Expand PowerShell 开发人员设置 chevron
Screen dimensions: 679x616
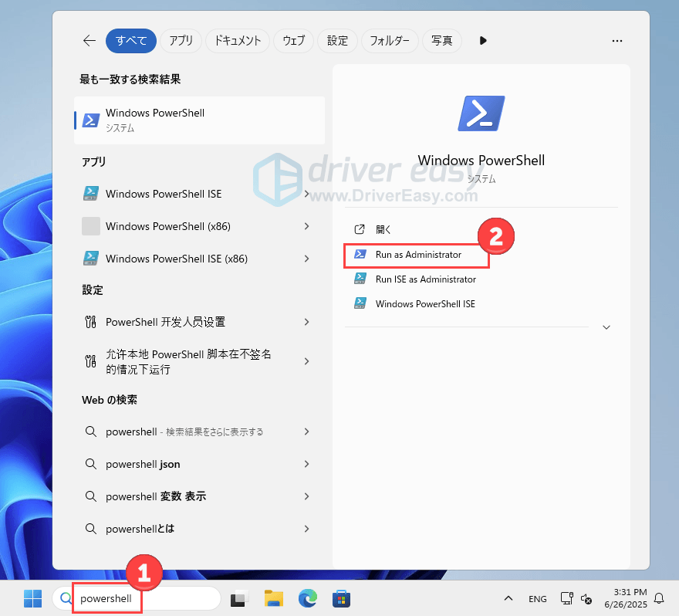306,322
